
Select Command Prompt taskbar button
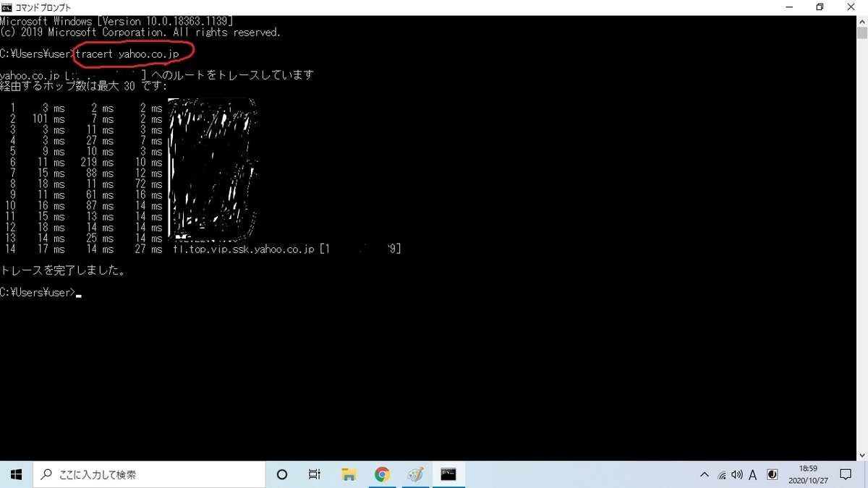pyautogui.click(x=448, y=475)
